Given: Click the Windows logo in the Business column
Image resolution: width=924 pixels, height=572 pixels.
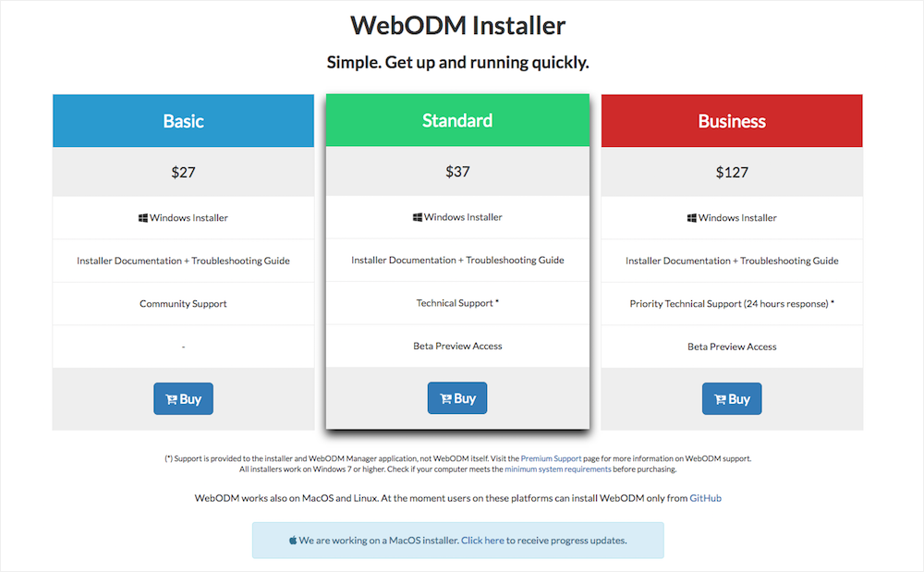Looking at the screenshot, I should click(692, 217).
